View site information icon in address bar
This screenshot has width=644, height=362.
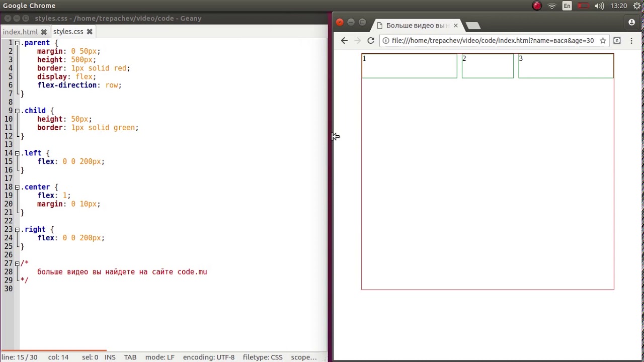[x=385, y=41]
